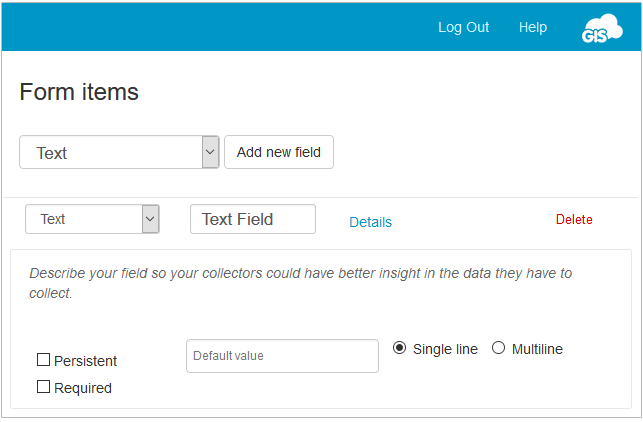Viewport: 643px width, 422px height.
Task: Click into the Default value input box
Action: point(282,356)
